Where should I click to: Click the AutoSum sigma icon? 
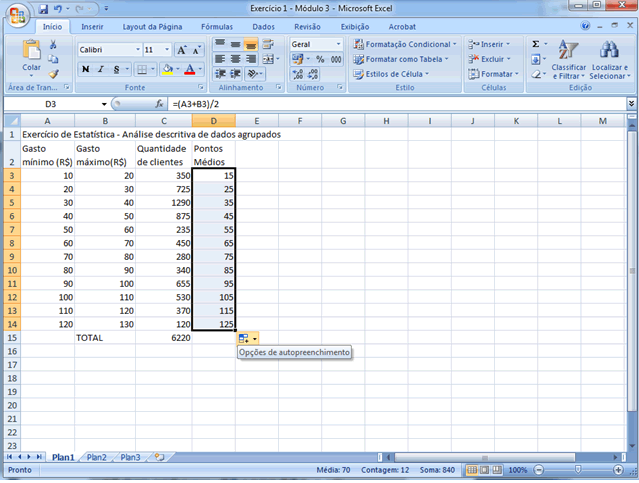536,45
